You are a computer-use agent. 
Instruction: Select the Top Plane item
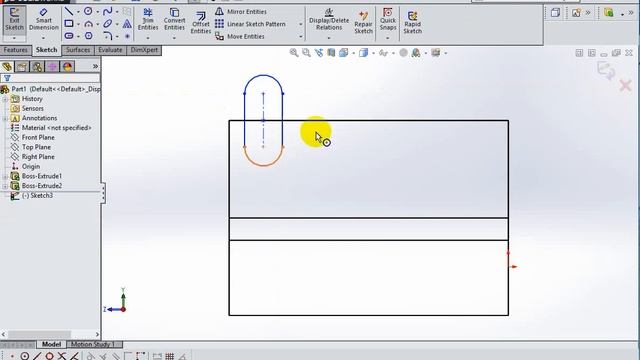point(31,147)
